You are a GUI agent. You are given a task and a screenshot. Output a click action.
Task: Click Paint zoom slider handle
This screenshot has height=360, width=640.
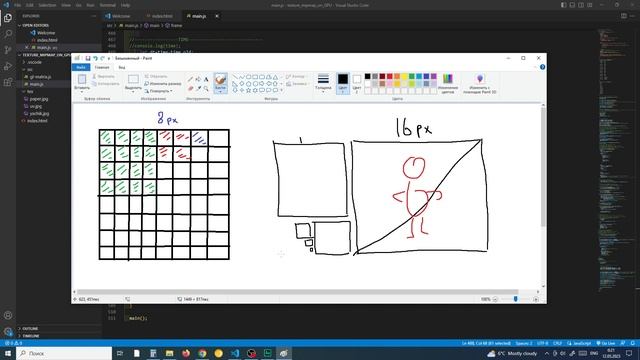click(516, 299)
